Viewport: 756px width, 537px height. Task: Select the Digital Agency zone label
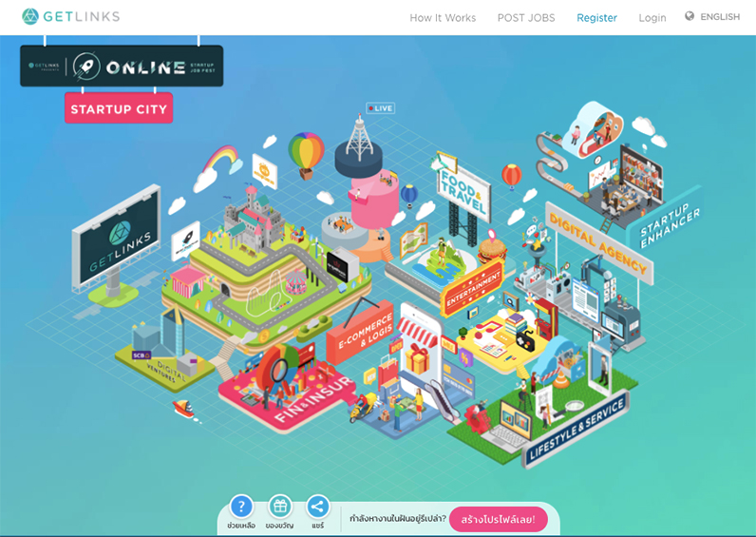(x=596, y=241)
